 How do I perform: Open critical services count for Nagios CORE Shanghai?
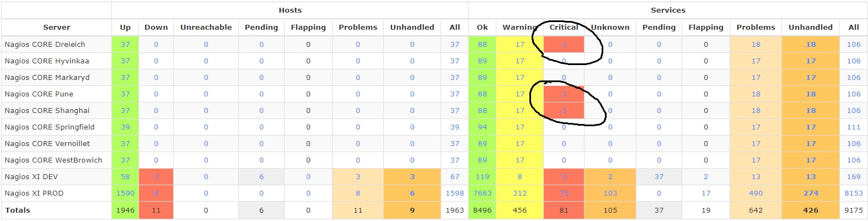[564, 111]
